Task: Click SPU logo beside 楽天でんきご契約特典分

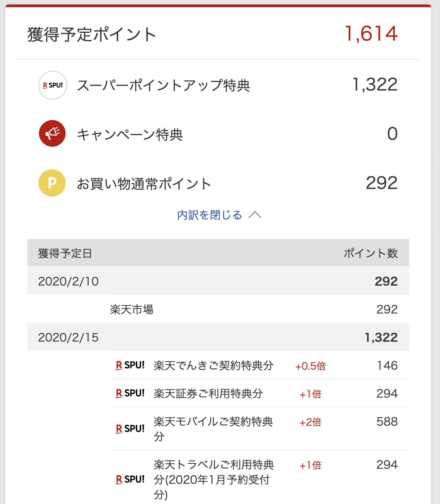Action: pyautogui.click(x=130, y=366)
